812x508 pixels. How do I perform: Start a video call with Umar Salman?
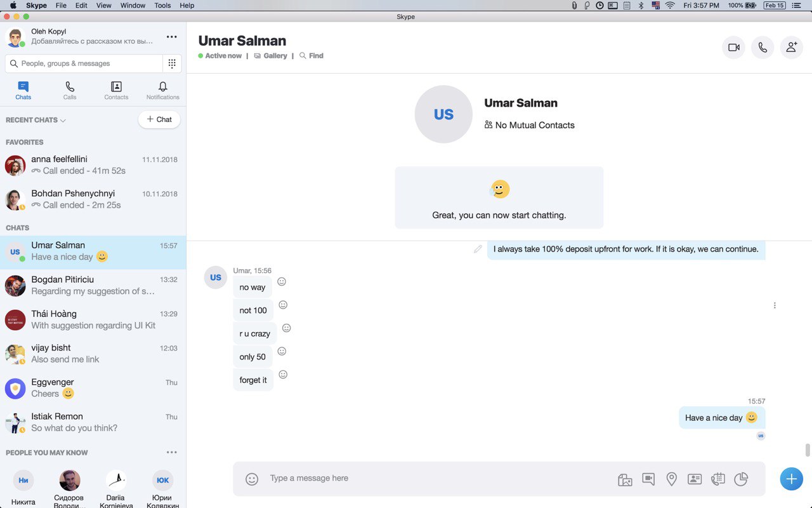coord(734,48)
